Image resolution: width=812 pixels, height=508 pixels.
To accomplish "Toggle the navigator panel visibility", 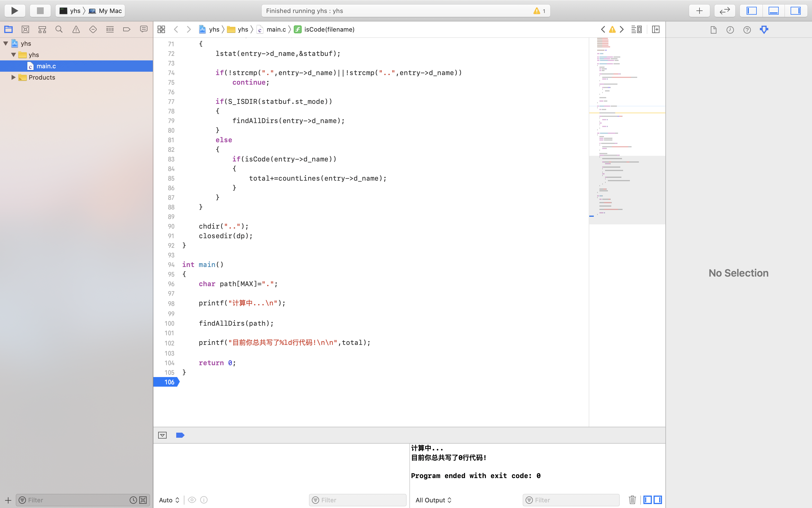I will [x=751, y=11].
